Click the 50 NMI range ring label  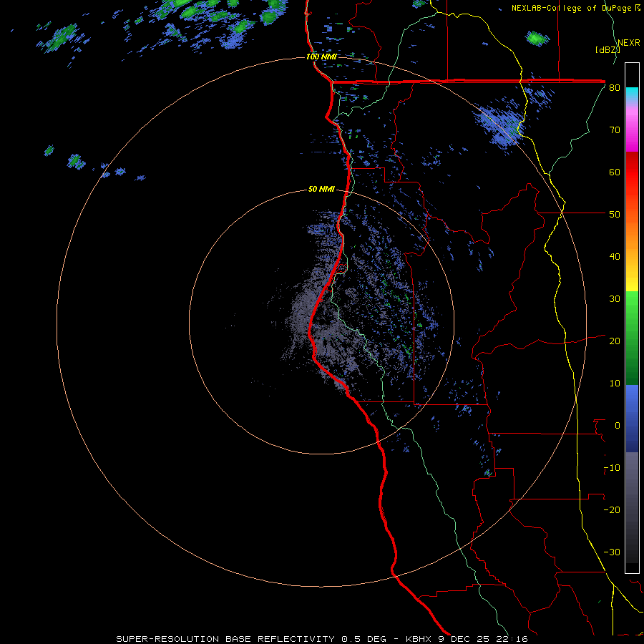pos(321,190)
